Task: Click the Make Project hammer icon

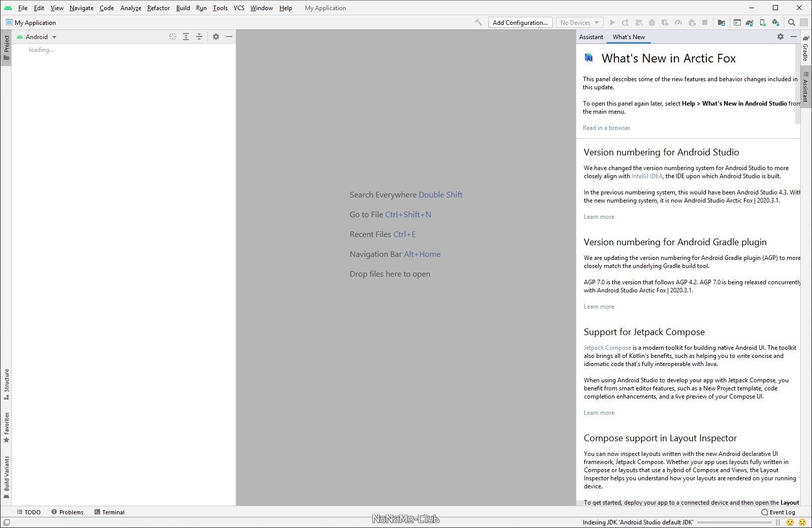Action: (x=478, y=22)
